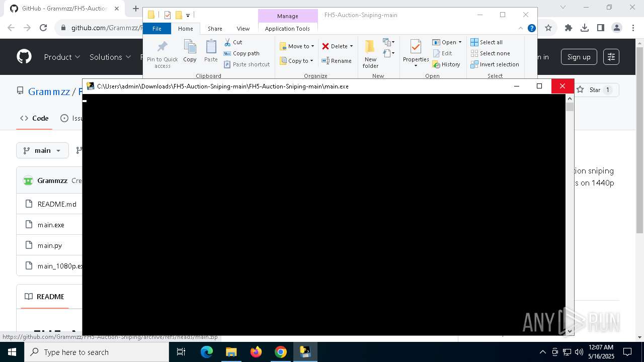Viewport: 644px width, 362px height.
Task: Open the notification center icon
Action: (x=627, y=352)
